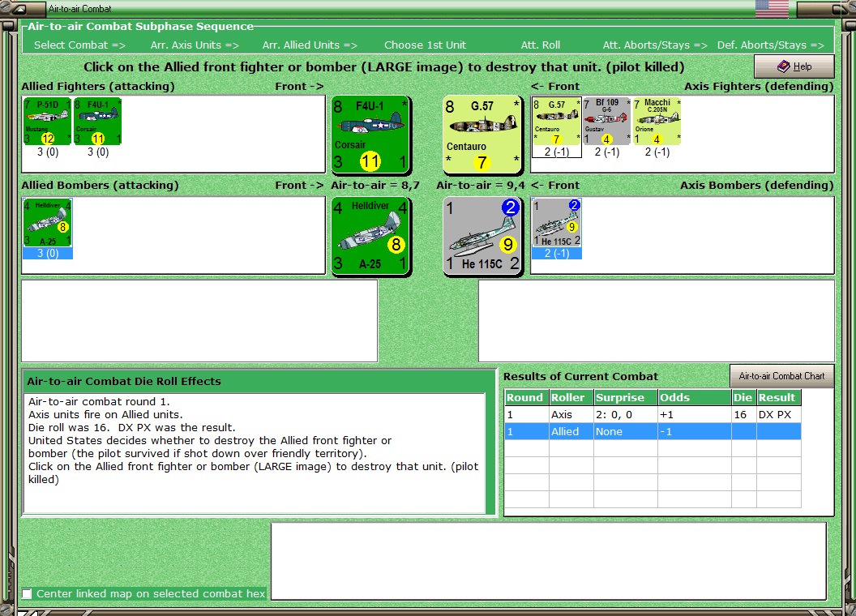This screenshot has width=856, height=616.
Task: Click the window system menu button at top-left
Action: tap(18, 9)
